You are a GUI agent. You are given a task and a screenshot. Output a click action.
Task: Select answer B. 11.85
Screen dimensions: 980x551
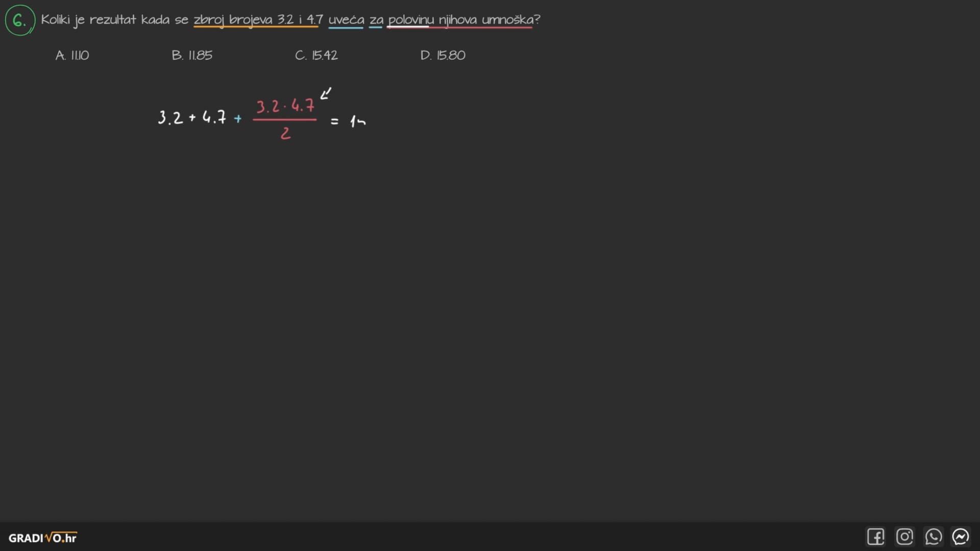pyautogui.click(x=192, y=55)
